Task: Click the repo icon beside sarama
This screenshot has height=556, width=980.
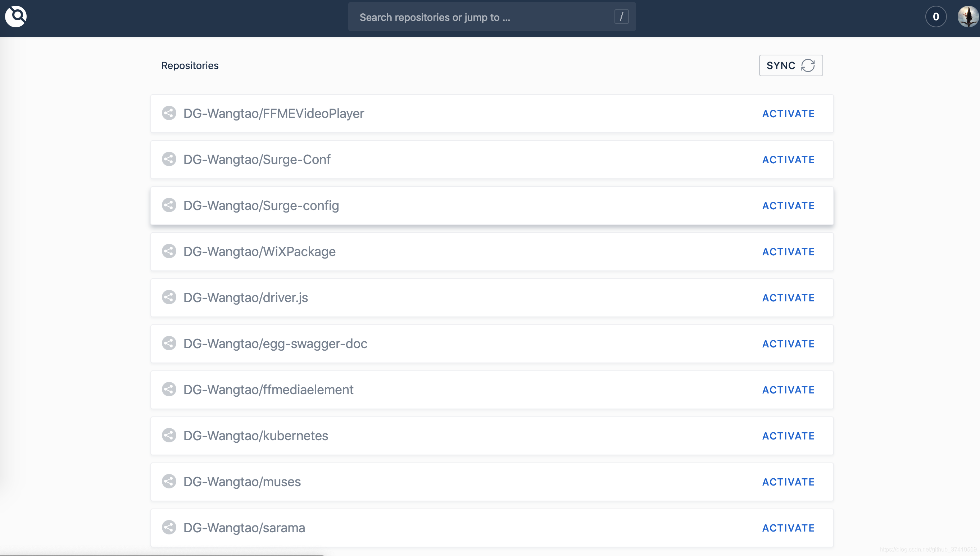Action: (x=169, y=527)
